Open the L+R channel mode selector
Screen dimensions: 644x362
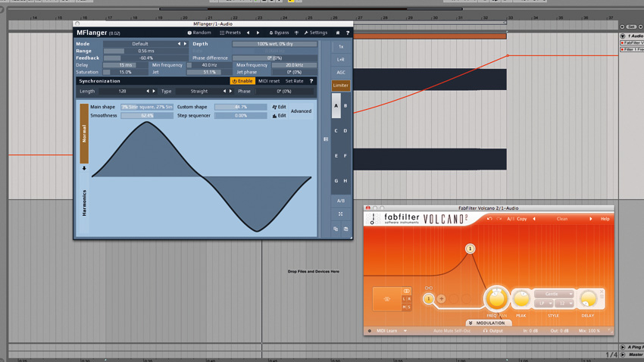340,60
